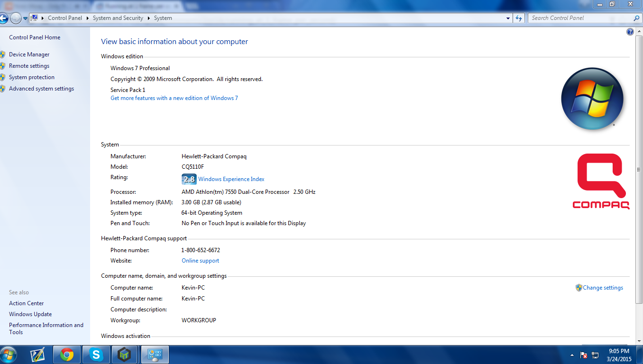Open the Control Panel breadcrumb
643x364 pixels.
[x=65, y=18]
